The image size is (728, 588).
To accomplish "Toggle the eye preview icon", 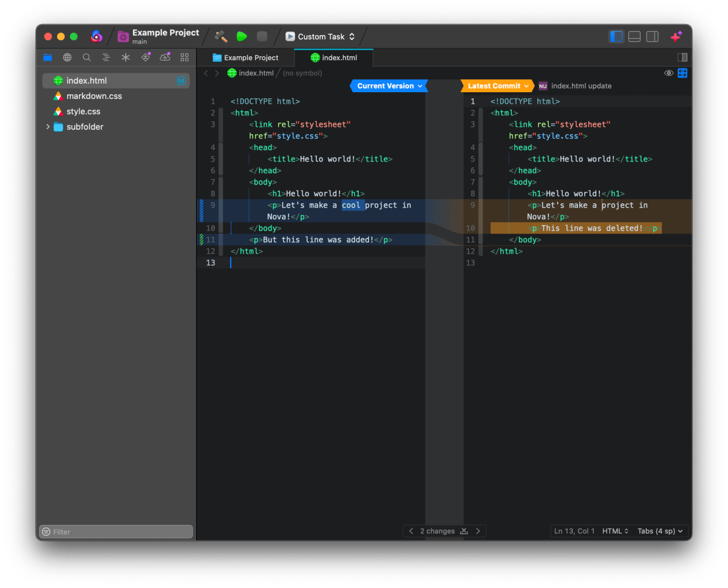I will [668, 73].
